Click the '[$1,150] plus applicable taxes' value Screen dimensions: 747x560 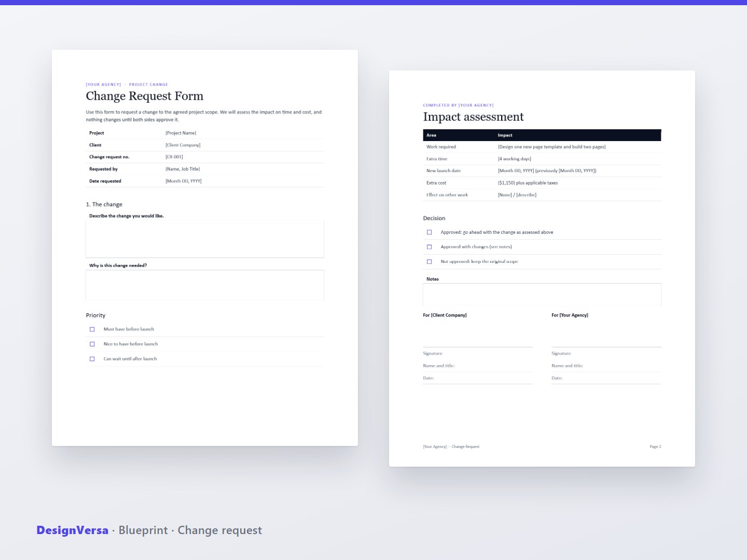click(x=528, y=183)
